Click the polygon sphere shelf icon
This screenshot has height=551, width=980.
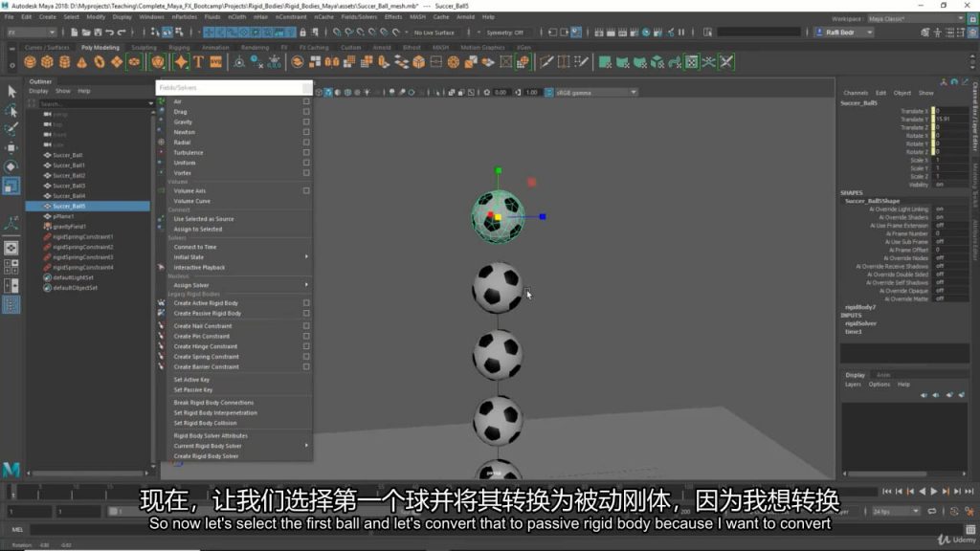coord(30,62)
